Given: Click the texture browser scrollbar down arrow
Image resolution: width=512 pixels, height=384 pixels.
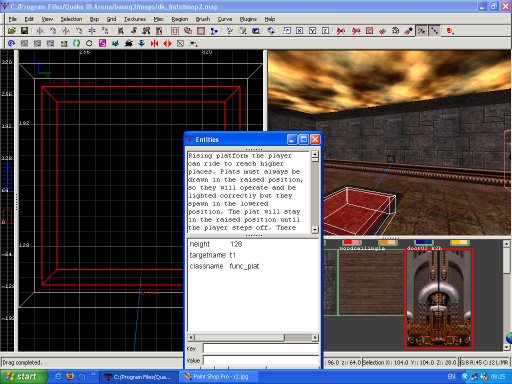Looking at the screenshot, I should click(x=507, y=347).
